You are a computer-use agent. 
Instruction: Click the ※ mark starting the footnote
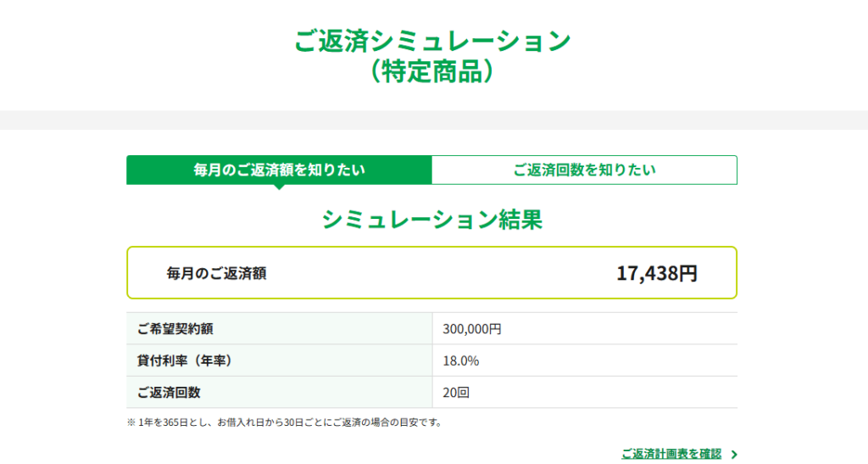coord(131,422)
